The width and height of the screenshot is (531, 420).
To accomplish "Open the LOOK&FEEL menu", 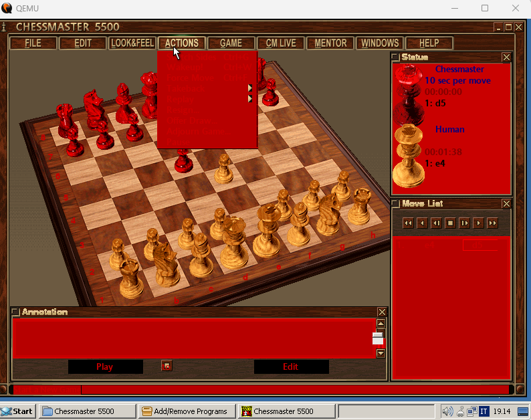I will (132, 43).
